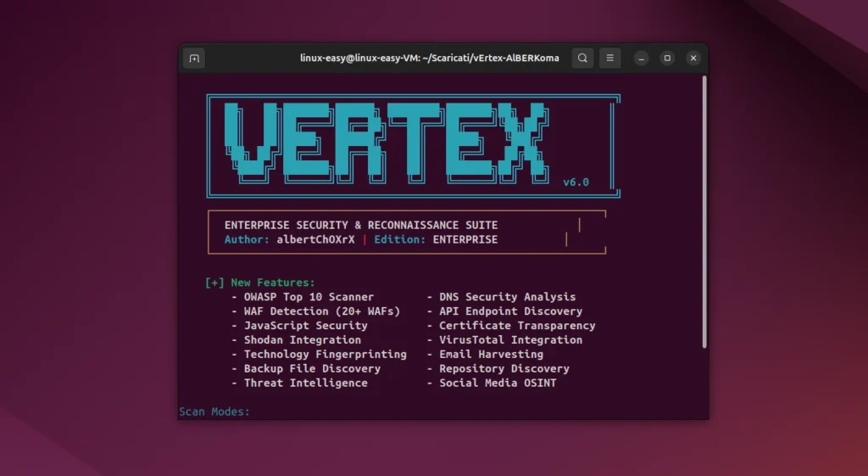868x476 pixels.
Task: Click the 'Edition:' label
Action: click(x=400, y=239)
